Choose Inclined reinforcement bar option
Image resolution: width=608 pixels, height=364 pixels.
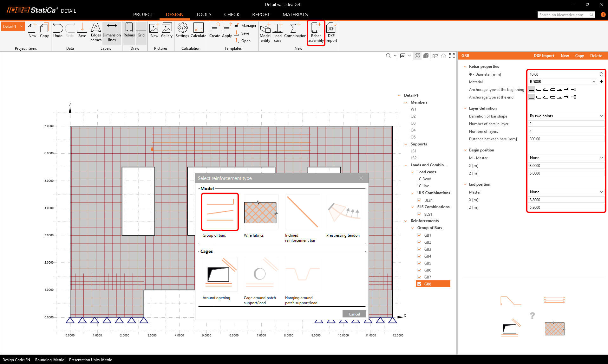(x=302, y=212)
